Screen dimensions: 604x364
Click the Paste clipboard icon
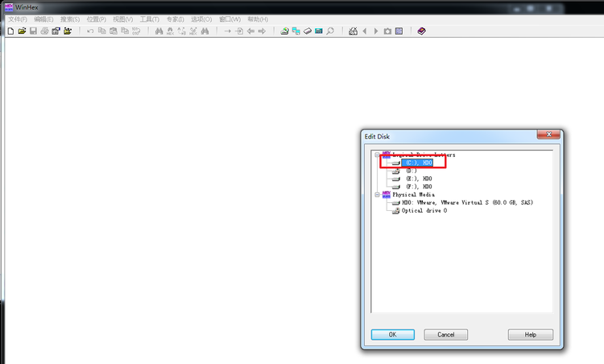pyautogui.click(x=114, y=31)
